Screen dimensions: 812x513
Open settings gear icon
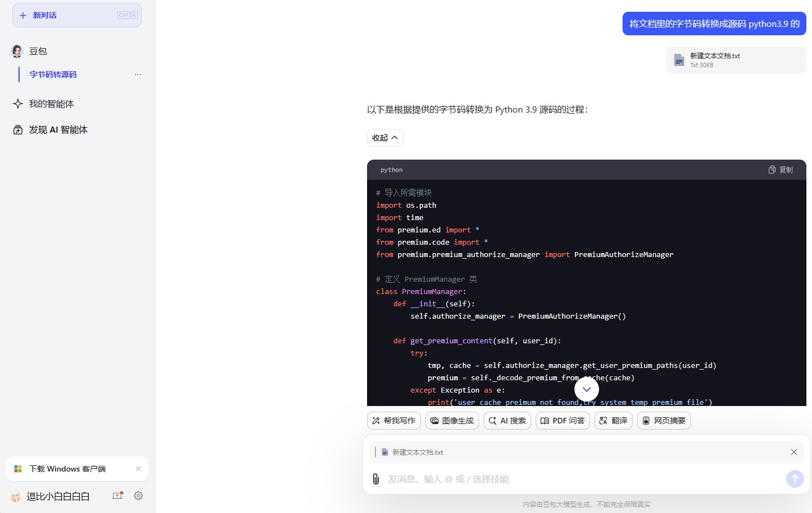pos(138,496)
